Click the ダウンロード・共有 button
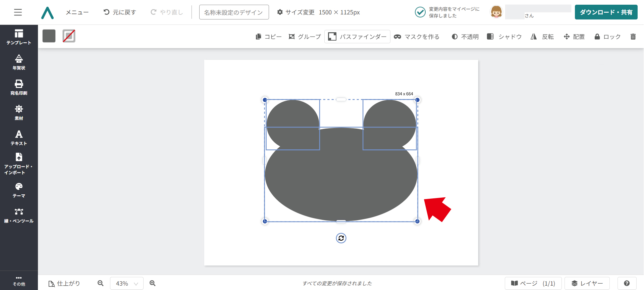Viewport: 644px width, 290px height. [x=606, y=12]
